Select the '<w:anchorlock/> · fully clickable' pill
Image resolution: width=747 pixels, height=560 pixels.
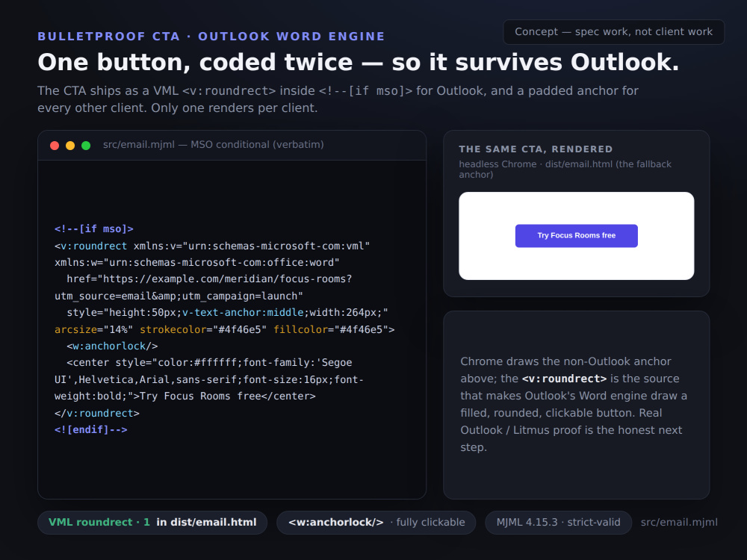(x=376, y=523)
